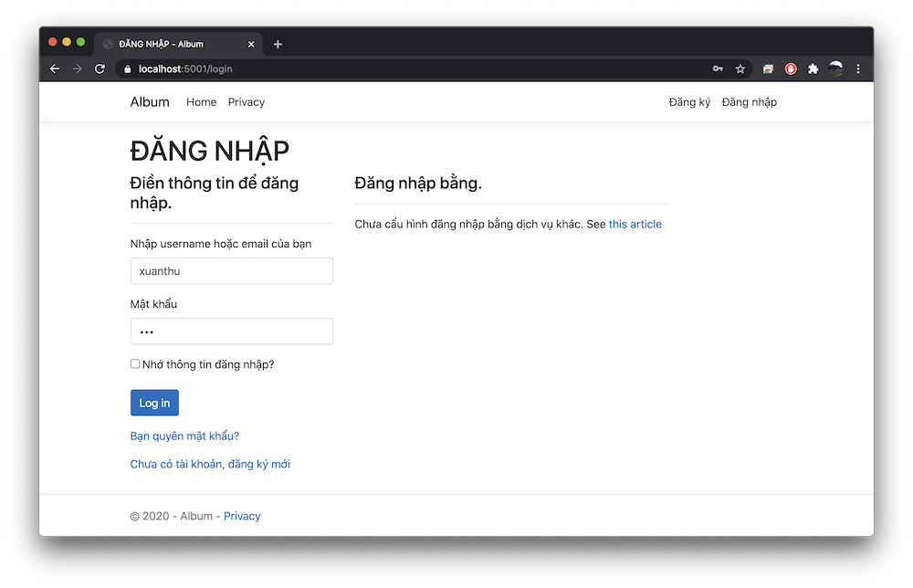
Task: Maximize the window with green button
Action: tap(80, 42)
